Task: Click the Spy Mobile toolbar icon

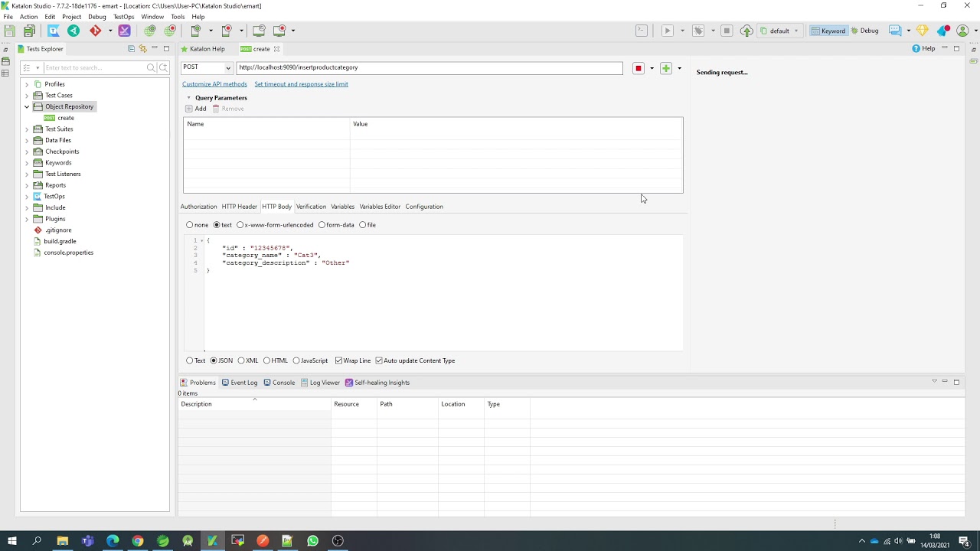Action: 196,31
